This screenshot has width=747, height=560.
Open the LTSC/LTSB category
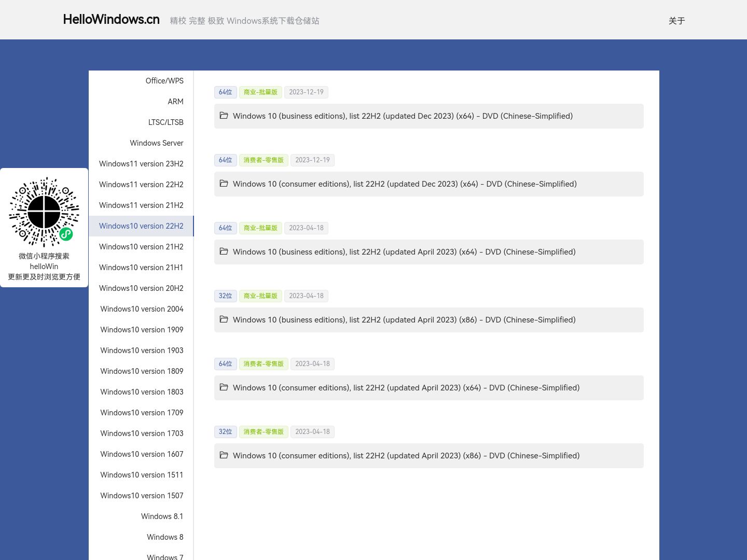click(141, 122)
